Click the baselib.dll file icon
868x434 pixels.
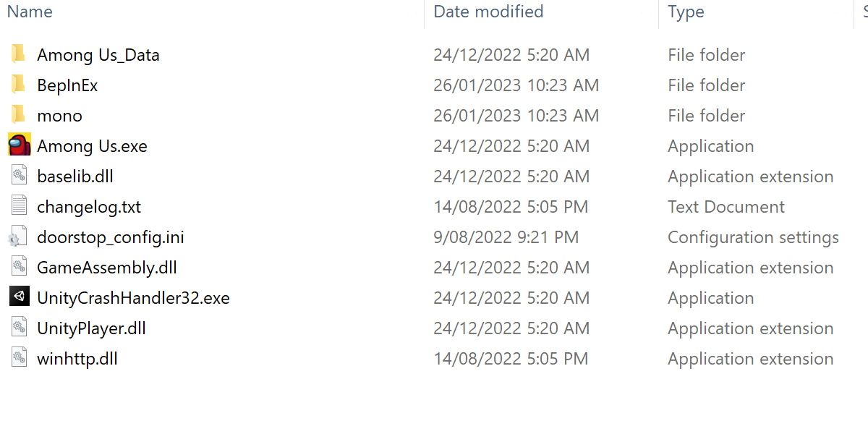[x=20, y=176]
